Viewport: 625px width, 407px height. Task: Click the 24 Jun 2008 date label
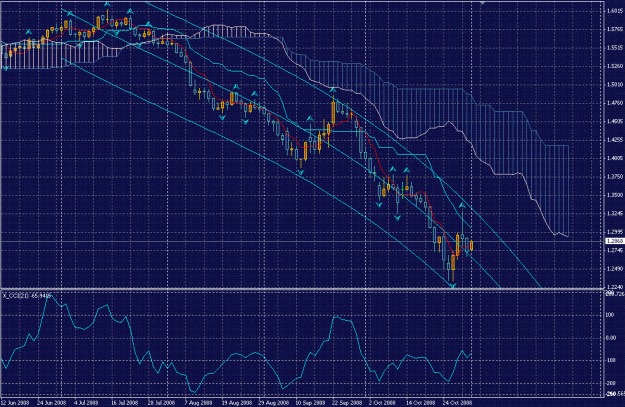point(52,403)
